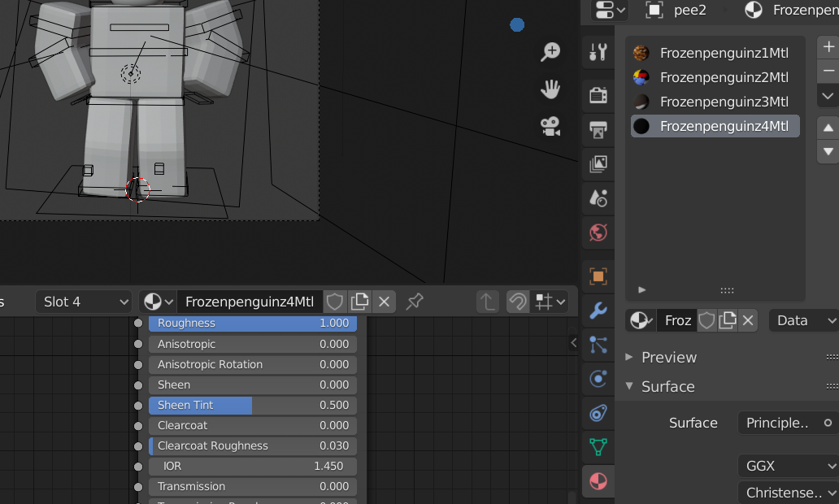Open the Render properties tab
This screenshot has height=504, width=839.
point(598,95)
